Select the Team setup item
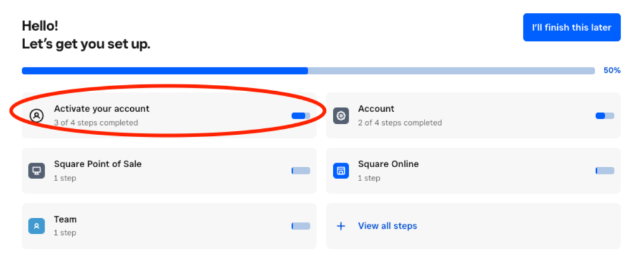The height and width of the screenshot is (266, 644). [65, 219]
